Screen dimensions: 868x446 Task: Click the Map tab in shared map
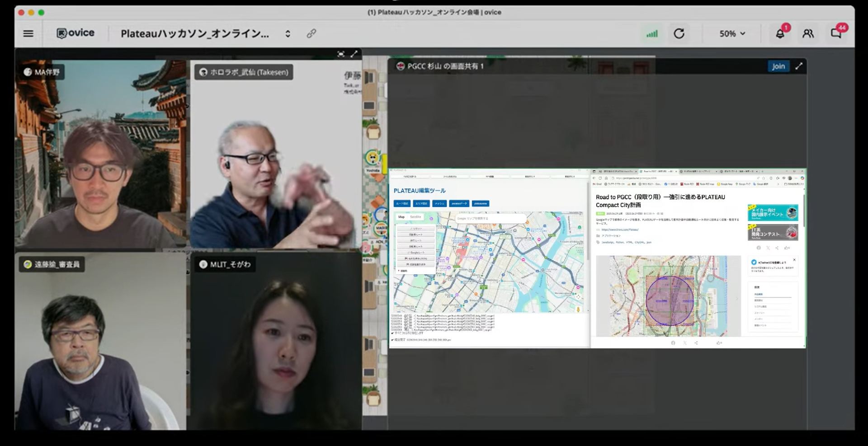(x=401, y=217)
